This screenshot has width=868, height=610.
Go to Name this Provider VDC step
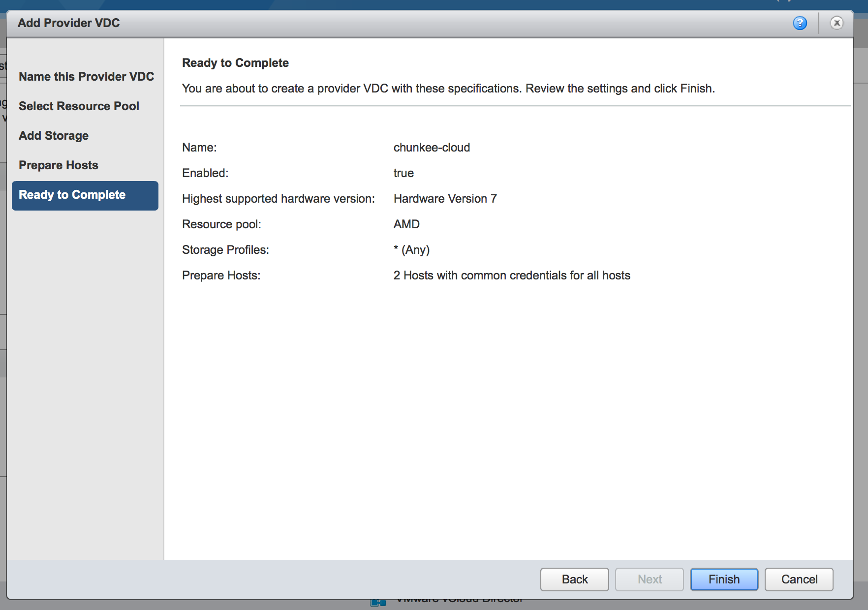[x=86, y=77]
